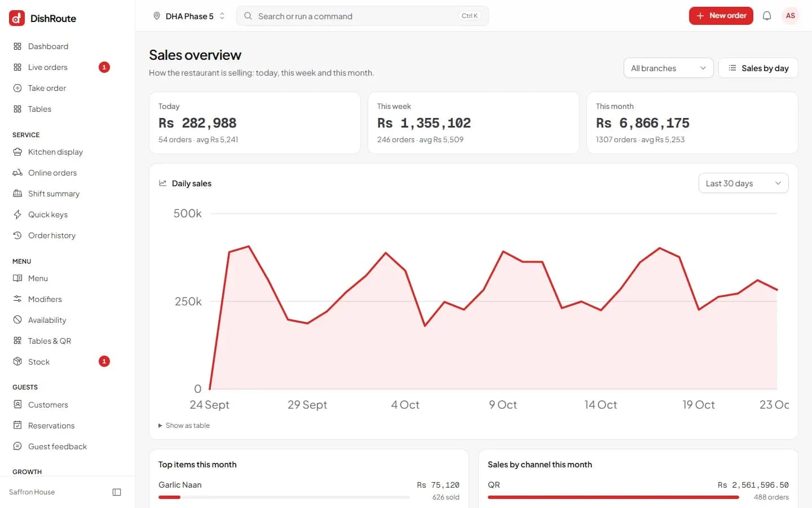Screen dimensions: 812x508
Task: Click the search or run a command field
Action: (x=363, y=16)
